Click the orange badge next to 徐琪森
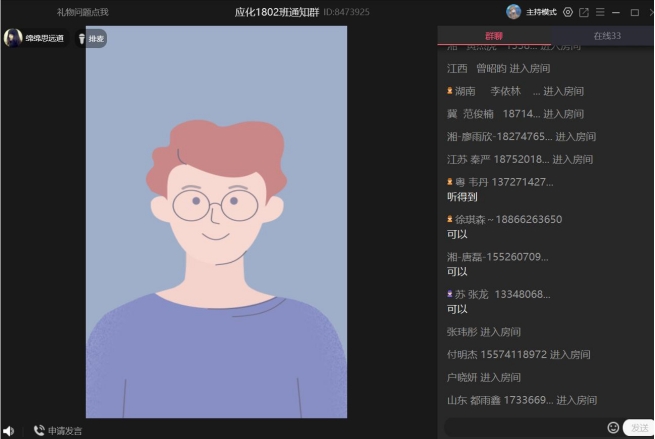The height and width of the screenshot is (439, 655). (449, 219)
